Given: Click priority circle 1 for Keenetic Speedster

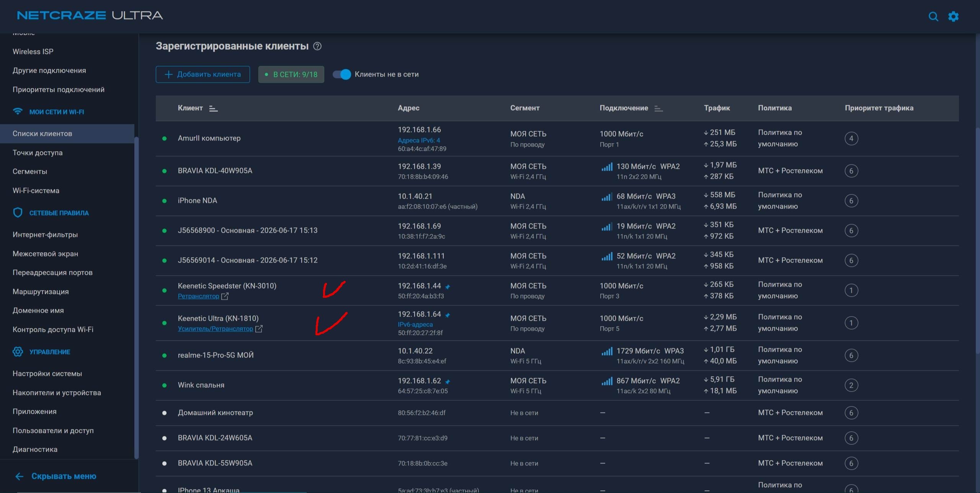Looking at the screenshot, I should tap(851, 291).
